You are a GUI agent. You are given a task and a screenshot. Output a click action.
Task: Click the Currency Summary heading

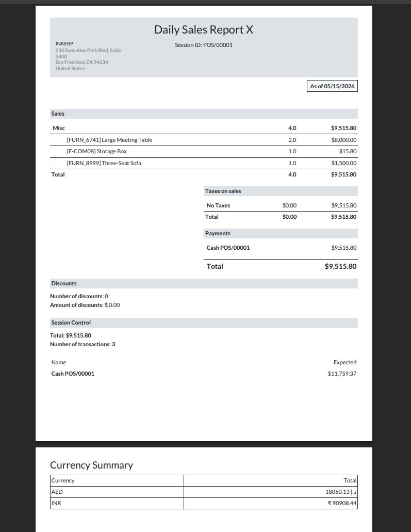[x=92, y=465]
